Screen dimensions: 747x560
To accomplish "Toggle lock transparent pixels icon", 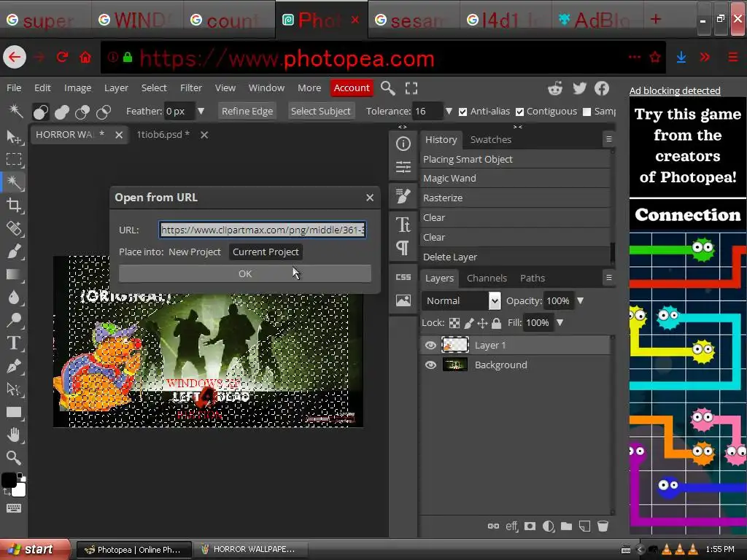I will point(454,323).
